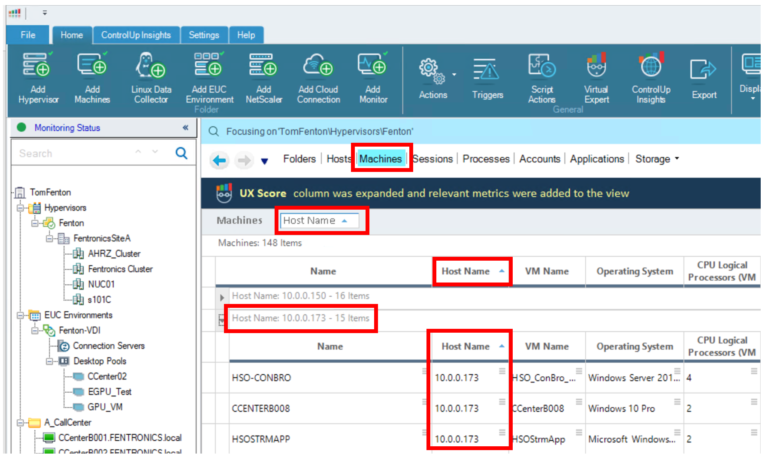Switch to ControlUp Insights ribbon tab
768x460 pixels.
(x=136, y=35)
